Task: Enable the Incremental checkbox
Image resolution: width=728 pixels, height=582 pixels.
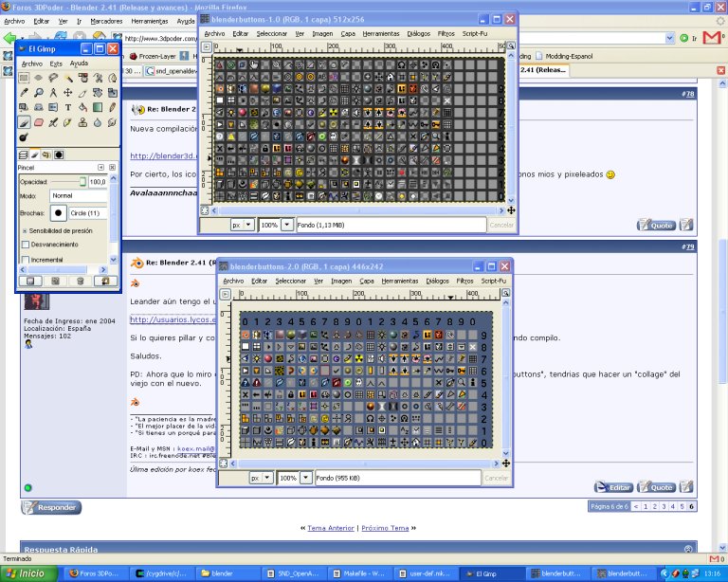Action: click(26, 260)
